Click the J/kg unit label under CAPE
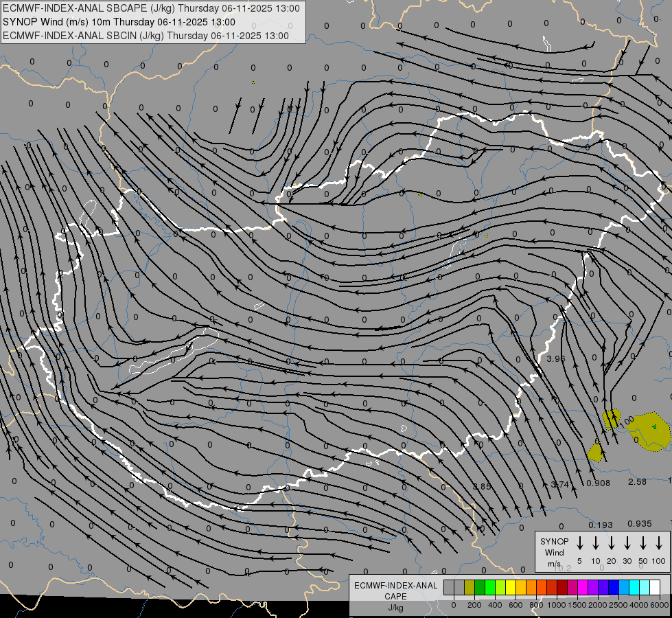The image size is (672, 618). click(x=395, y=608)
